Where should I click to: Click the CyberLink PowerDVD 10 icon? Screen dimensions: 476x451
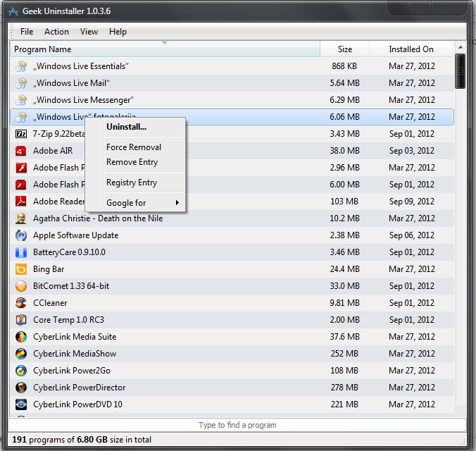click(x=21, y=404)
